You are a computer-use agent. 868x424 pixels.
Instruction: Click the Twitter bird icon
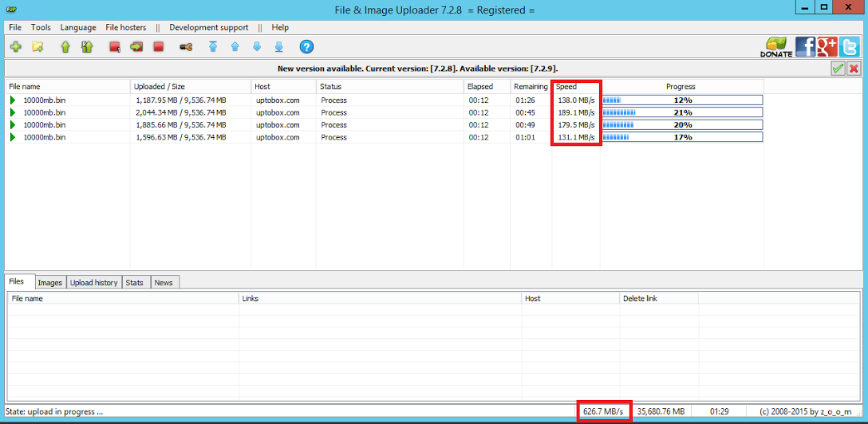pyautogui.click(x=849, y=47)
